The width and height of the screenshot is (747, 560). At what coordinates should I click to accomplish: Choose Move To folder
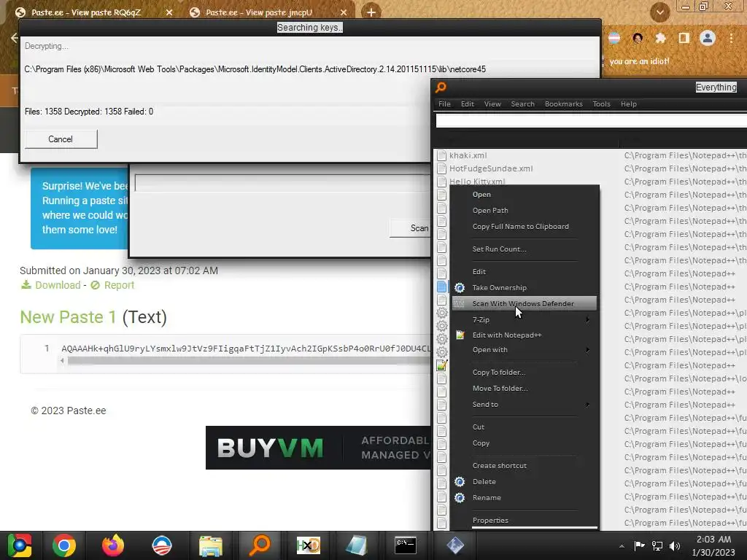pos(524,388)
